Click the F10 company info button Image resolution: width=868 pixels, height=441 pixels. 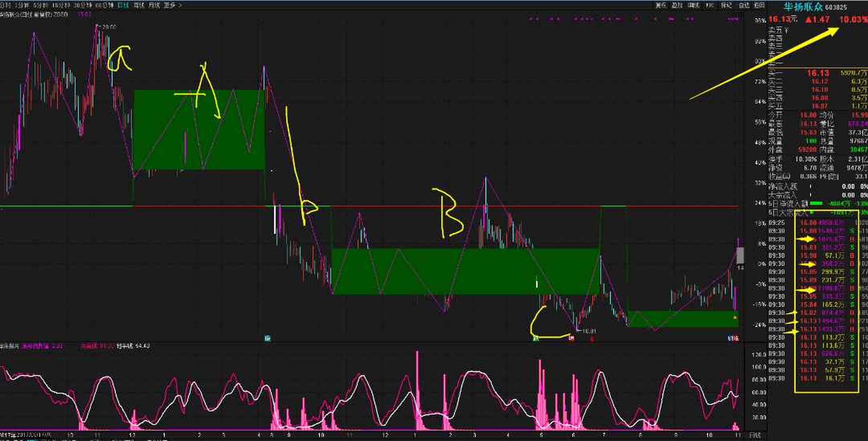(709, 6)
